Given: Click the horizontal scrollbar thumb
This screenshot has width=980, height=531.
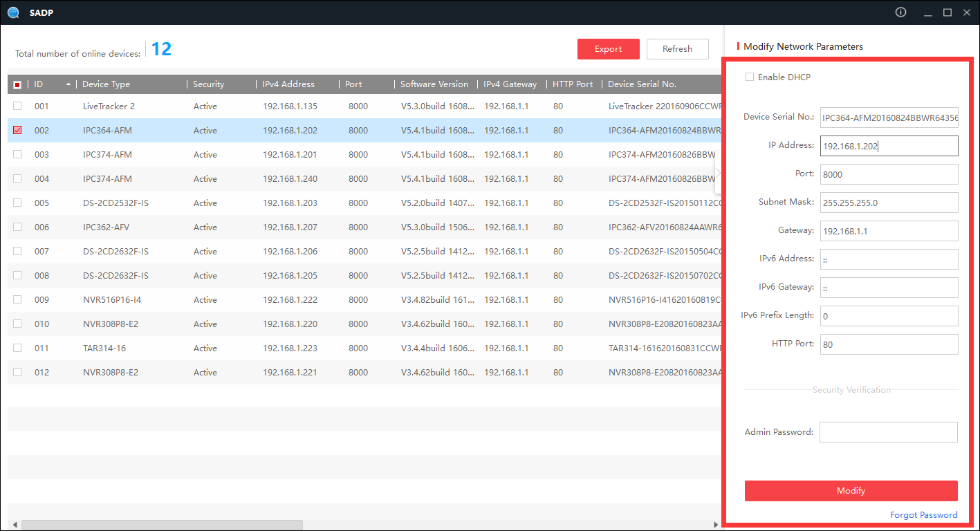Looking at the screenshot, I should click(x=163, y=525).
